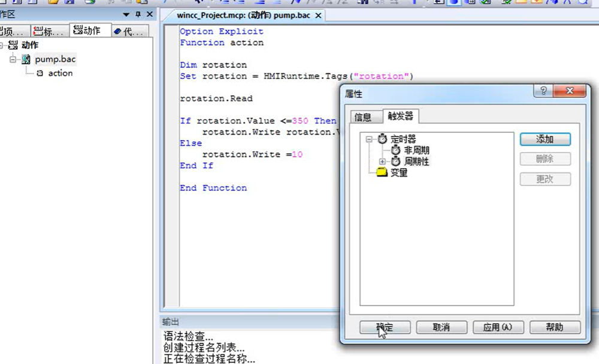Select the action function item in tree
Image resolution: width=599 pixels, height=364 pixels.
point(60,73)
